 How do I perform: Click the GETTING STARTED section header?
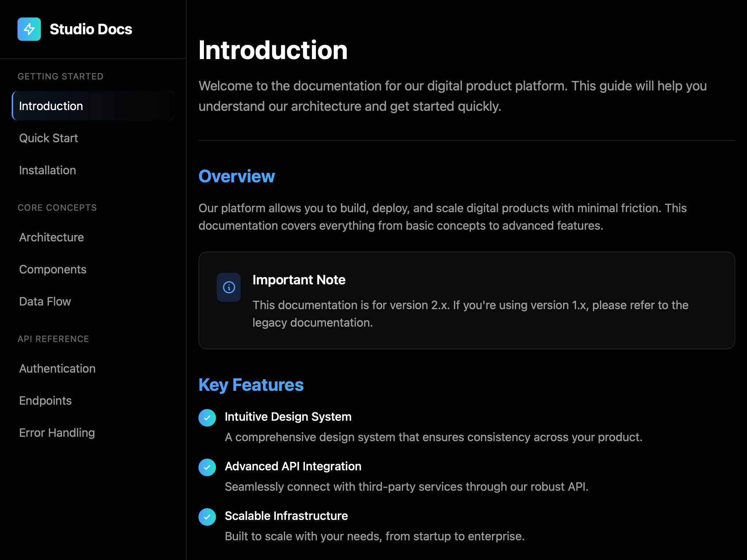point(61,76)
